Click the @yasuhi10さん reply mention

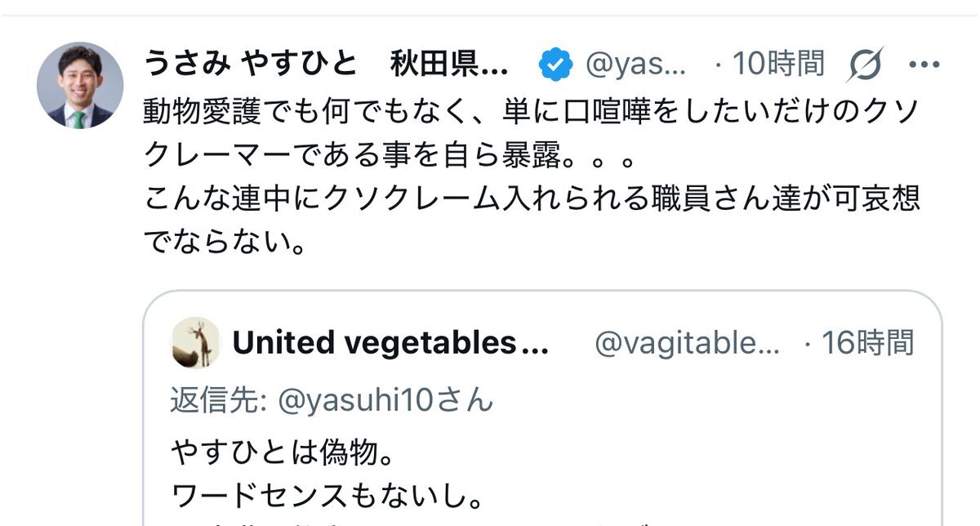(386, 400)
